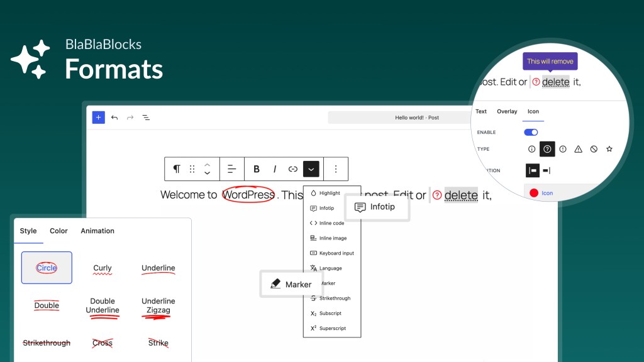Select the star icon type
The height and width of the screenshot is (362, 644).
tap(609, 149)
